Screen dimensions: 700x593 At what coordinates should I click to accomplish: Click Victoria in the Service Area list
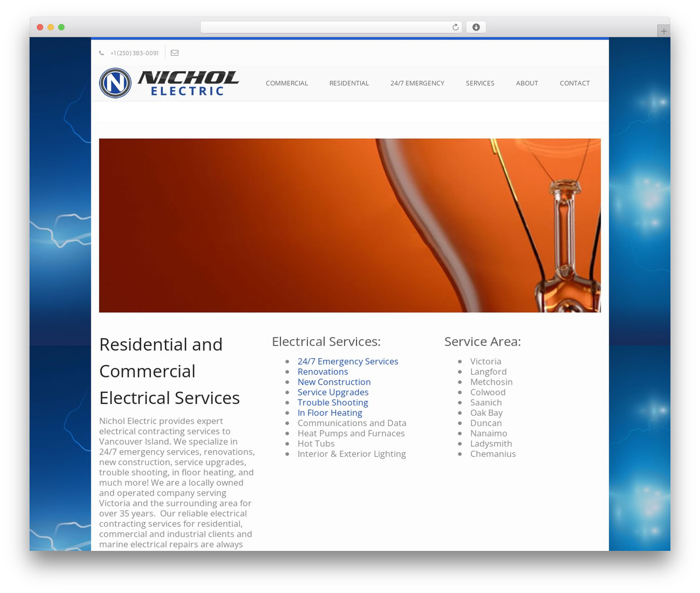486,362
